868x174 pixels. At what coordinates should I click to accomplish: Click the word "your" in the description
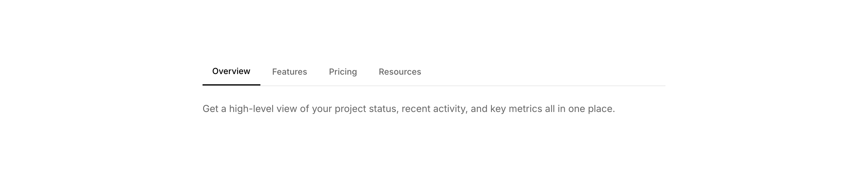pos(322,109)
